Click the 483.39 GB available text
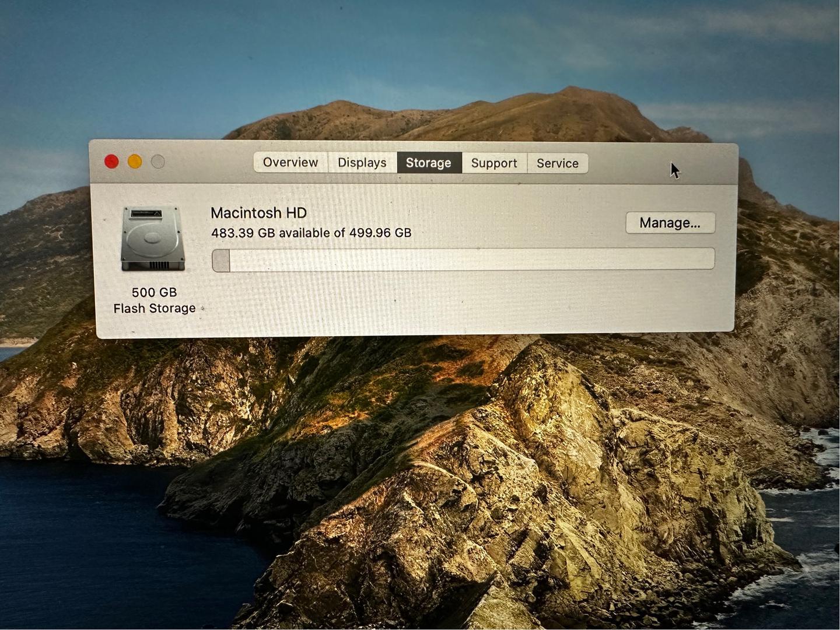This screenshot has width=840, height=630. pyautogui.click(x=311, y=233)
